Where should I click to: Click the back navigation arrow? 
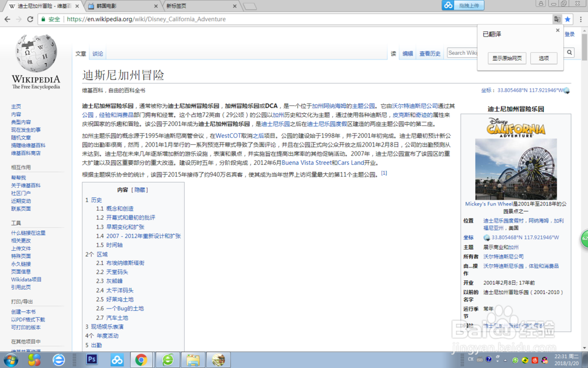tap(8, 19)
